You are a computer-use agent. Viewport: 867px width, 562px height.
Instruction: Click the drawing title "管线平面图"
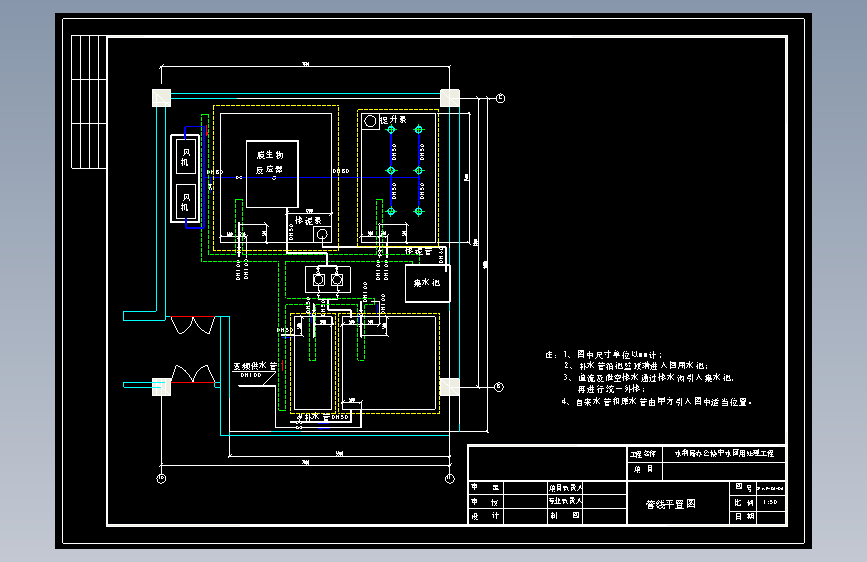point(671,504)
